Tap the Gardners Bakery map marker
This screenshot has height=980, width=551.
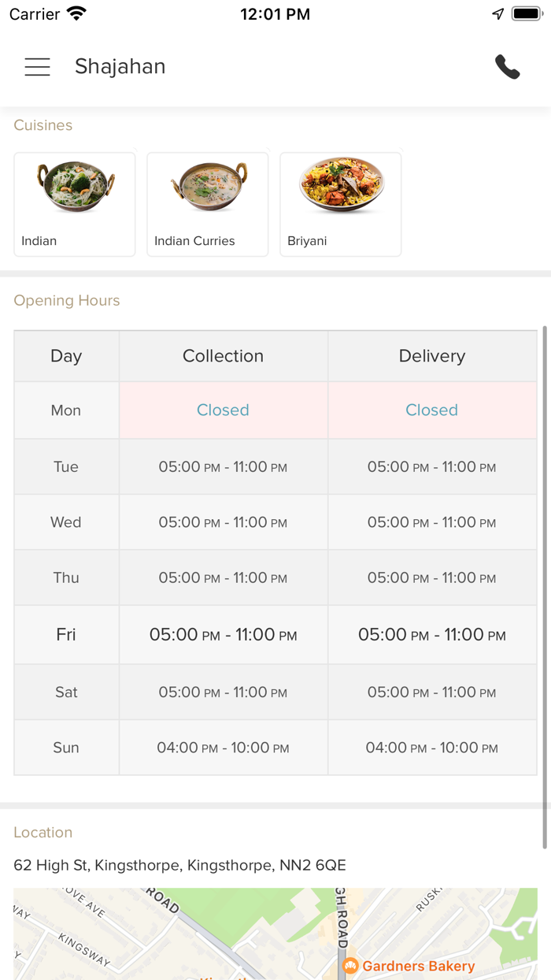point(351,966)
